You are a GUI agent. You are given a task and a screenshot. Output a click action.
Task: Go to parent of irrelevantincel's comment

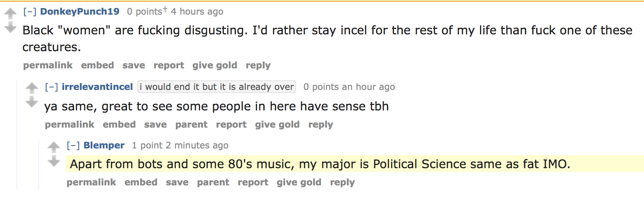coord(191,125)
